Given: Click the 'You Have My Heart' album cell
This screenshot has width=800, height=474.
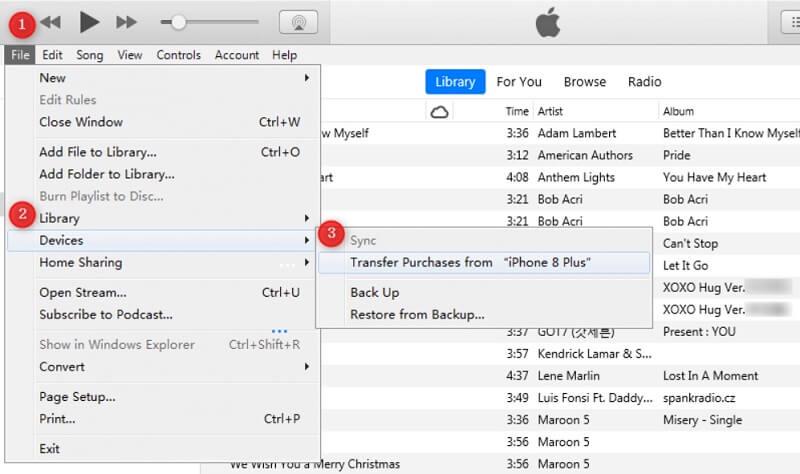Looking at the screenshot, I should [x=714, y=177].
